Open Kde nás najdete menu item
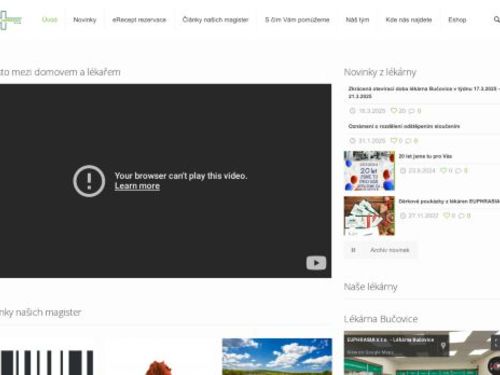The image size is (500, 375). pyautogui.click(x=409, y=20)
